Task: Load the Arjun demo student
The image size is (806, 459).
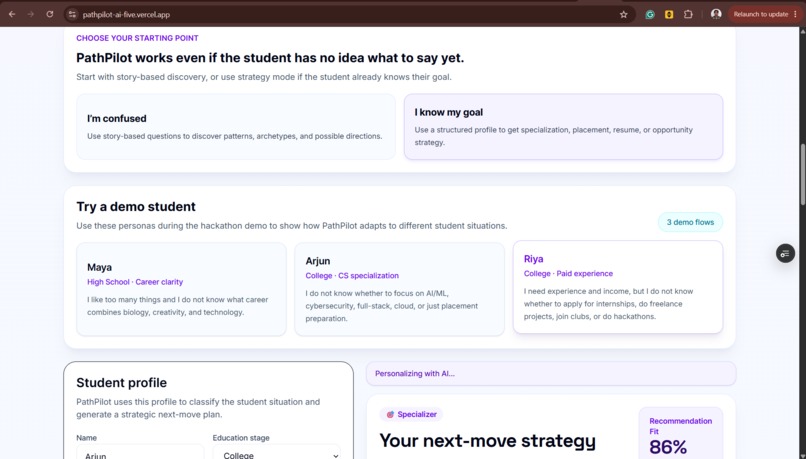Action: click(x=399, y=289)
